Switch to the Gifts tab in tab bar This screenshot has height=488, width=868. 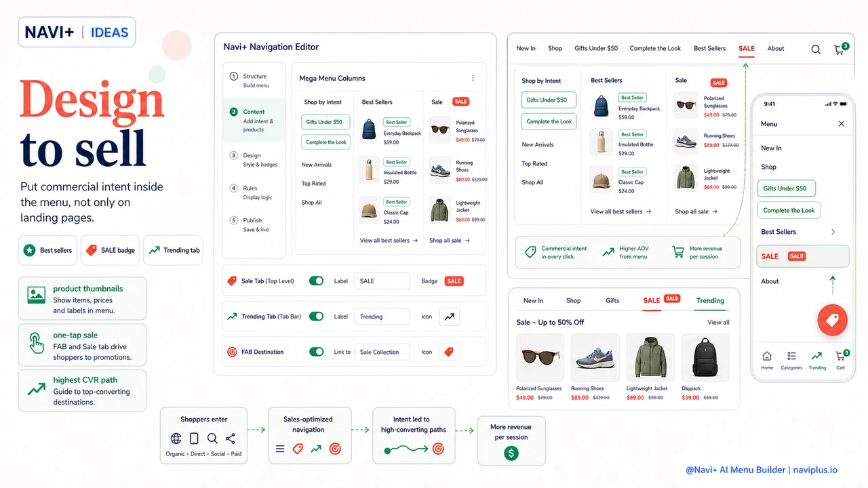612,300
